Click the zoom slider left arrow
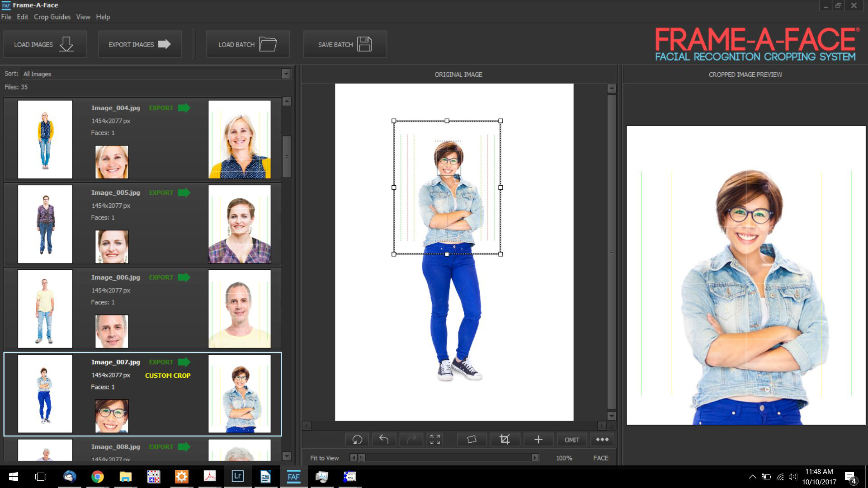The image size is (868, 488). point(354,458)
